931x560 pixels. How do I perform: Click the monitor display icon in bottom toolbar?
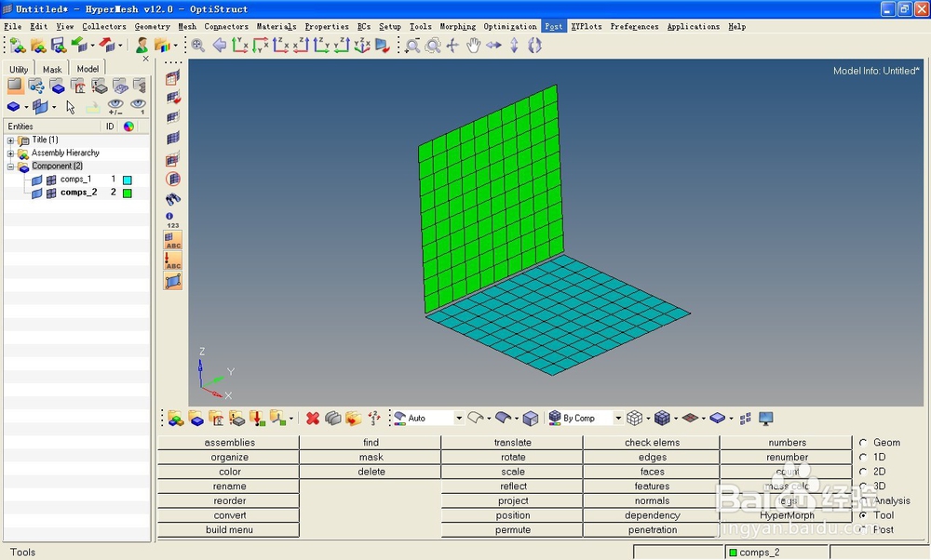tap(766, 419)
